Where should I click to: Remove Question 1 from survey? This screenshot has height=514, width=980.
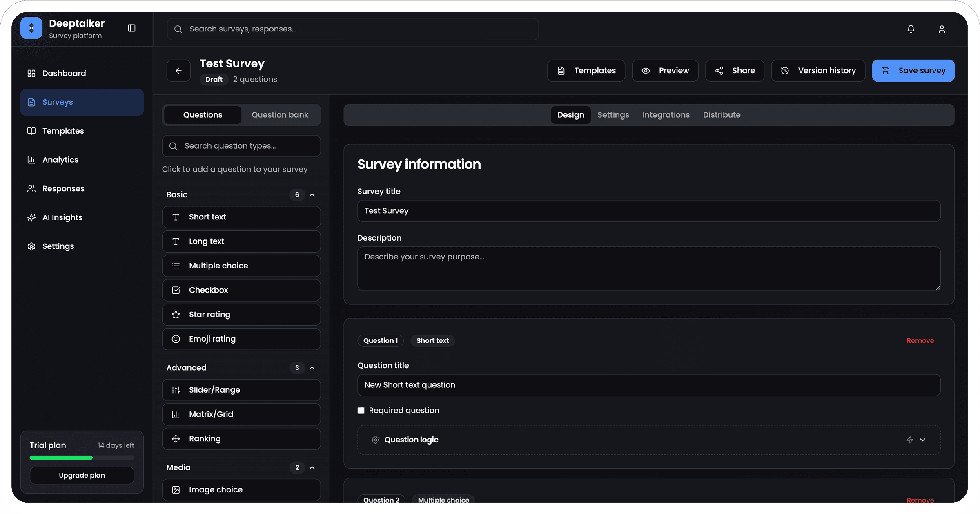920,341
